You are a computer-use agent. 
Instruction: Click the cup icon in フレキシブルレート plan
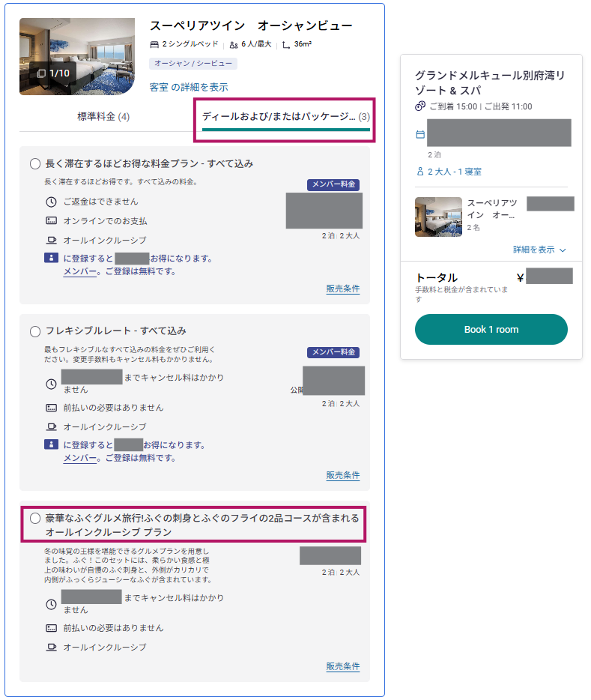pyautogui.click(x=51, y=427)
